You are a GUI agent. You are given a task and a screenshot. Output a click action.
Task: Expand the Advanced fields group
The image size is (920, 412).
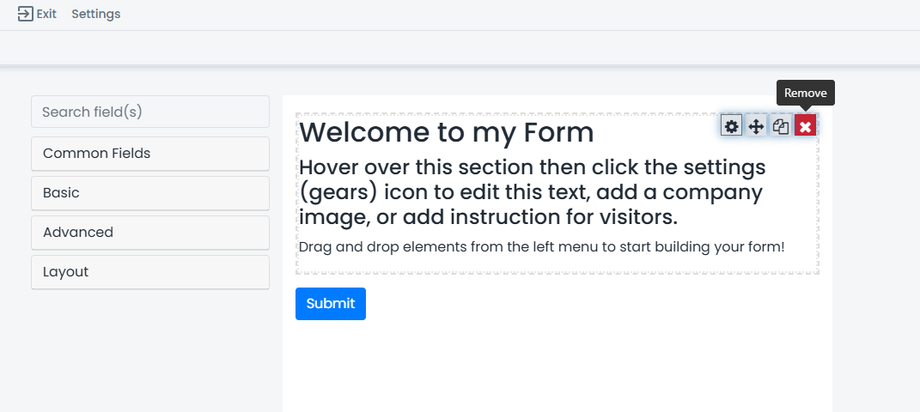point(150,232)
